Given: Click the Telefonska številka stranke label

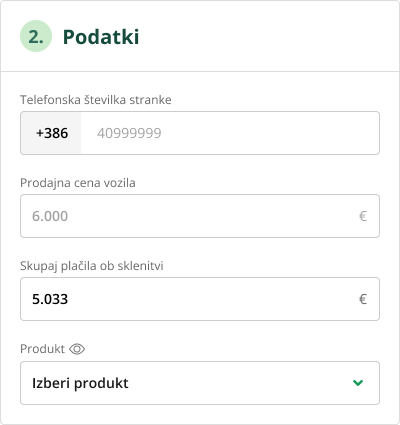Looking at the screenshot, I should coord(96,100).
